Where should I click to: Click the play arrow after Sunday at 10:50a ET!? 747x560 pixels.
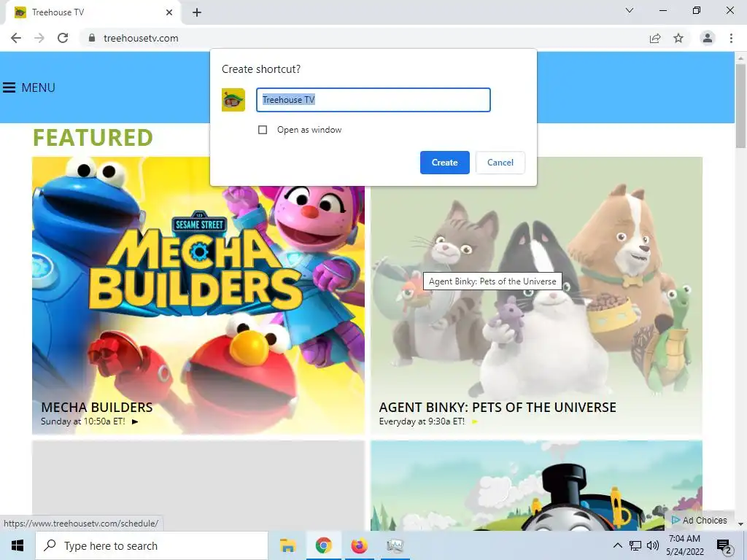click(135, 421)
